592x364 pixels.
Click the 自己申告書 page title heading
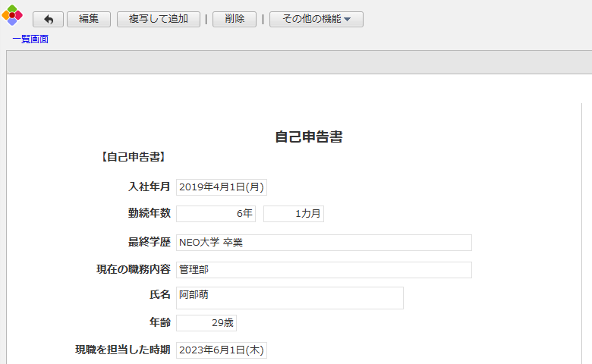tap(308, 137)
